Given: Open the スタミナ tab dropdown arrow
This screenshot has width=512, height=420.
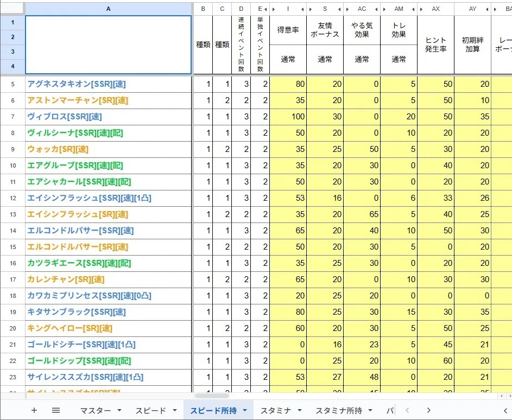Looking at the screenshot, I should click(x=299, y=411).
